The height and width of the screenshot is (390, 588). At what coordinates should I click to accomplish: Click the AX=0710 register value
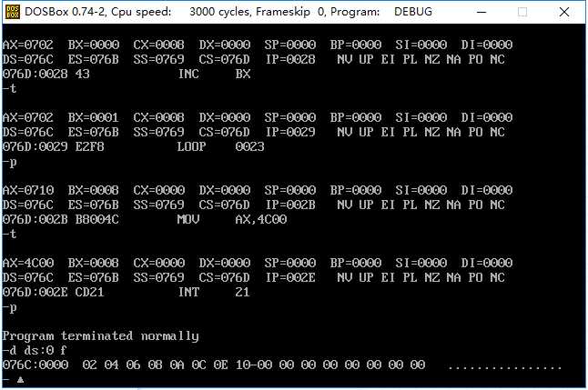click(x=28, y=190)
